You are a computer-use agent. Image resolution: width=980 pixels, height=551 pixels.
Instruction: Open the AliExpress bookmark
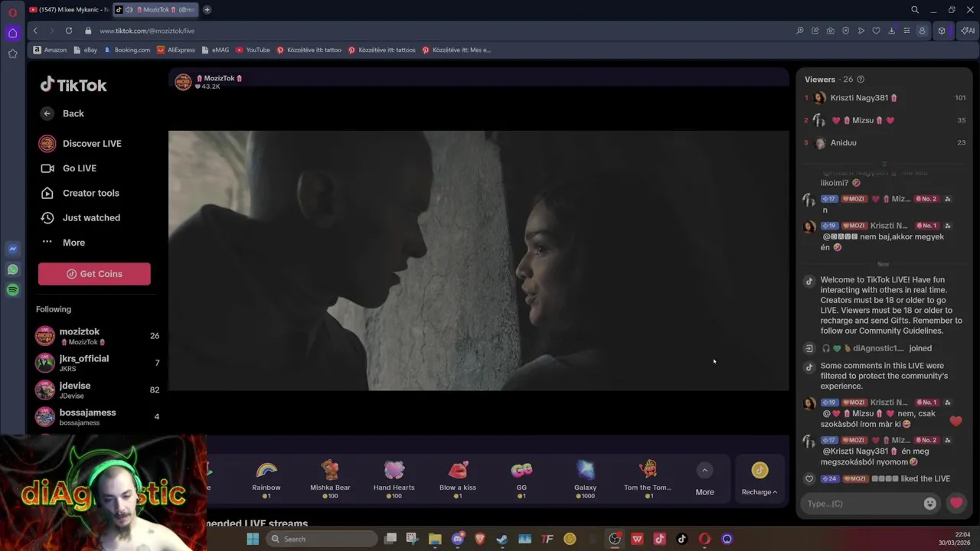click(176, 50)
